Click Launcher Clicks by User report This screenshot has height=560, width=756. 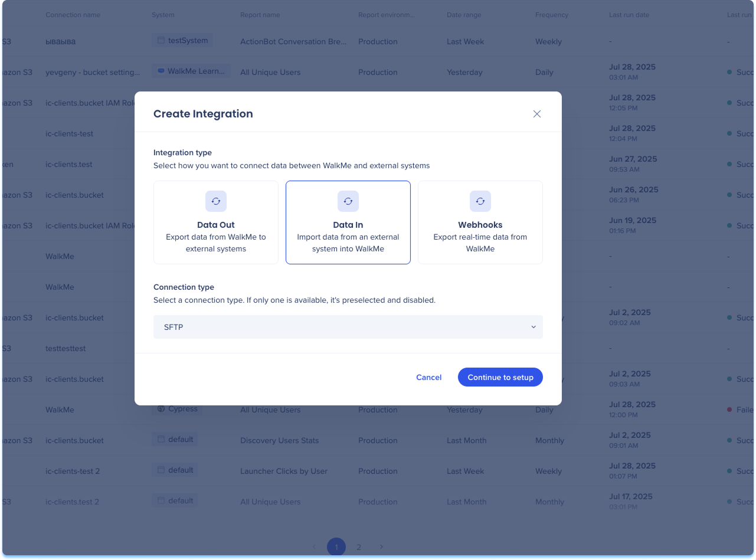[284, 471]
